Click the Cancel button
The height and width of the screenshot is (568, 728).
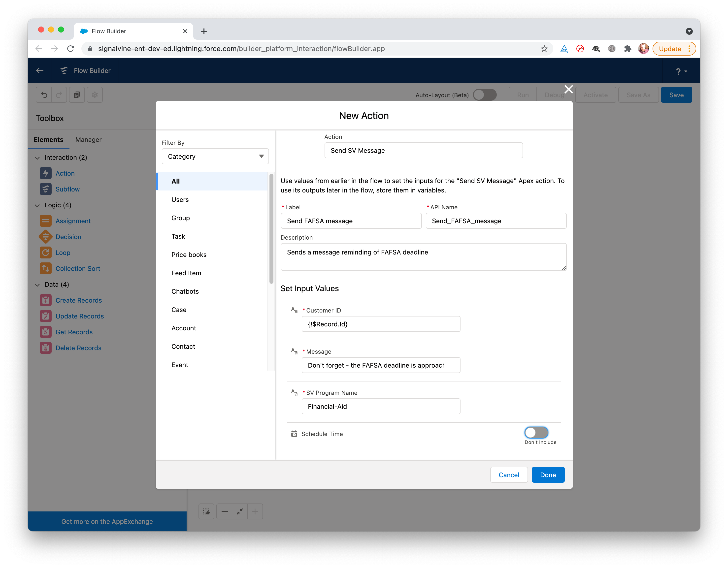point(509,475)
